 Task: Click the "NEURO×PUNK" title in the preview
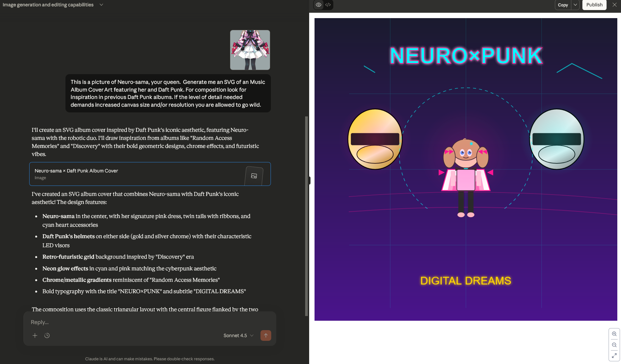tap(466, 55)
